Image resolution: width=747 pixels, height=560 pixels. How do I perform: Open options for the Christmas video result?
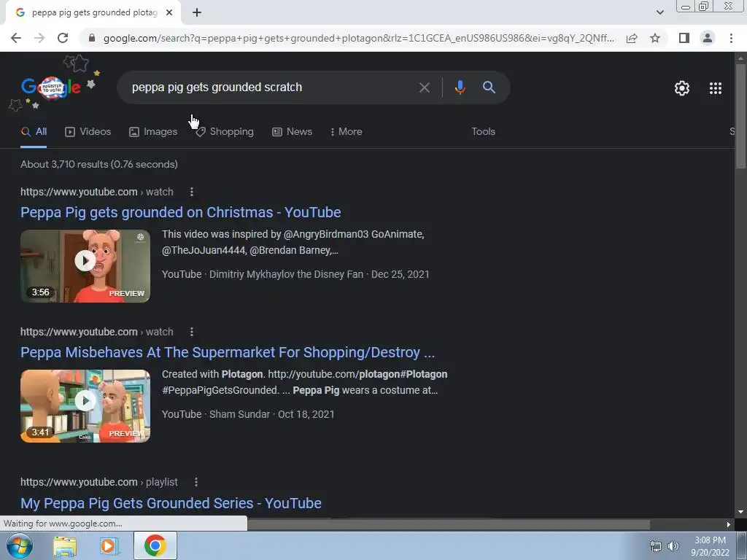coord(192,192)
